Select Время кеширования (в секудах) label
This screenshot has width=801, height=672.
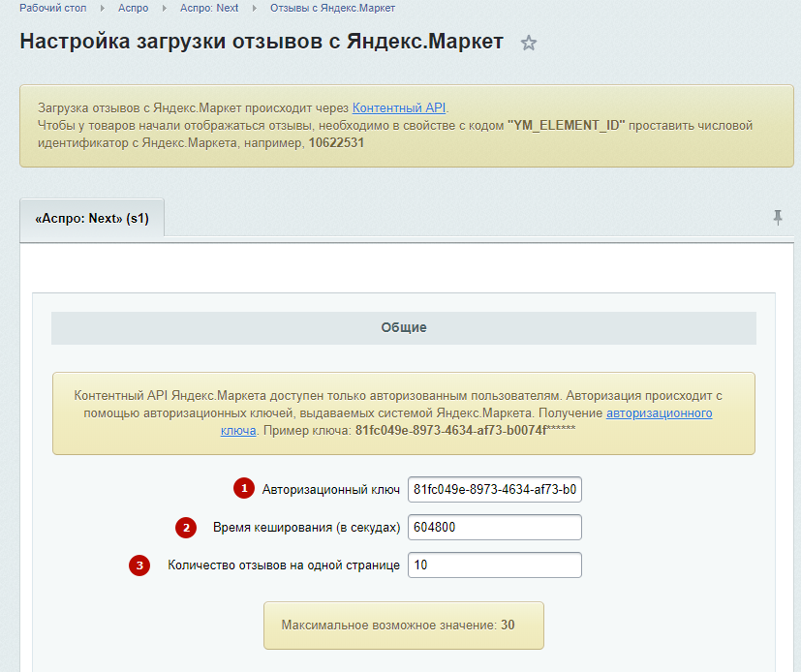click(306, 528)
